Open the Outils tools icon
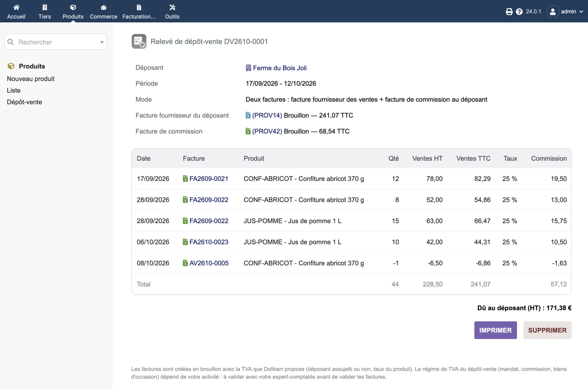588x389 pixels. (x=172, y=7)
